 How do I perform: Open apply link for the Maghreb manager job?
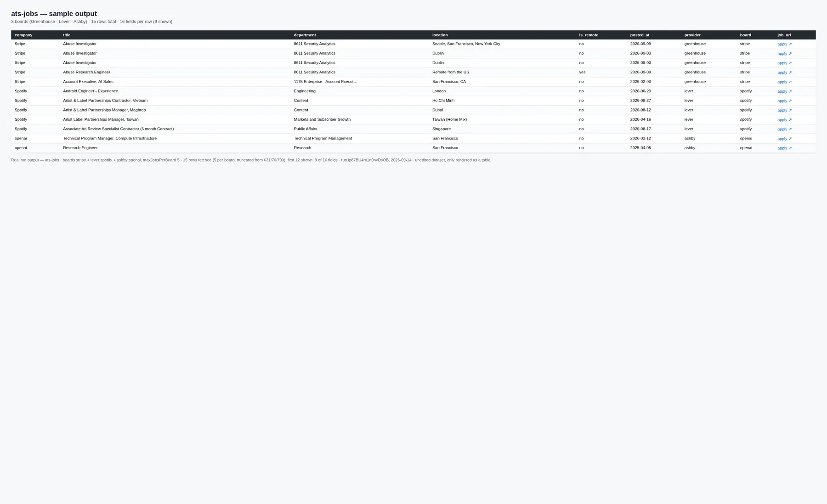(784, 110)
